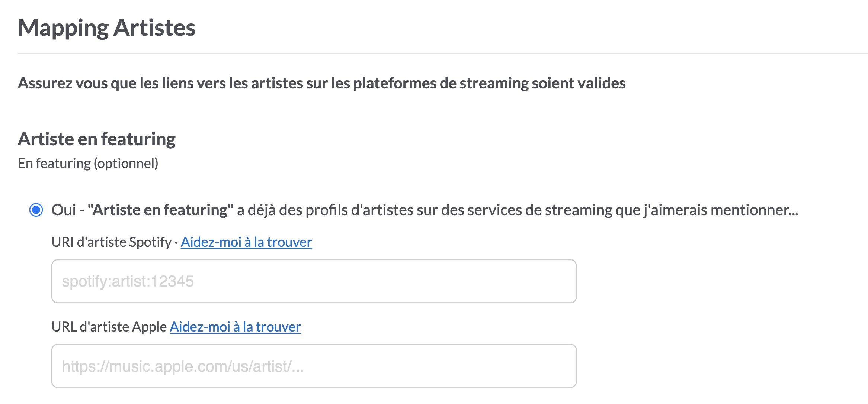Open Spotify URI "Aidez-moi à la trouver" link
This screenshot has width=868, height=404.
tap(246, 242)
